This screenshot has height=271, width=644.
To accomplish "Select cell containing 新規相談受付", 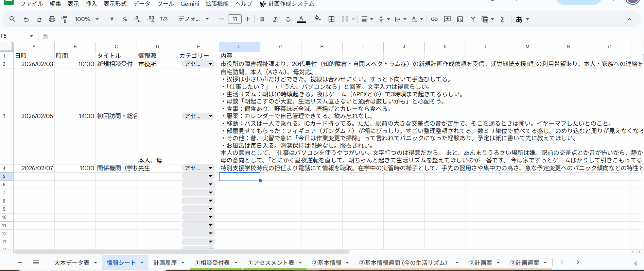I will [116, 64].
